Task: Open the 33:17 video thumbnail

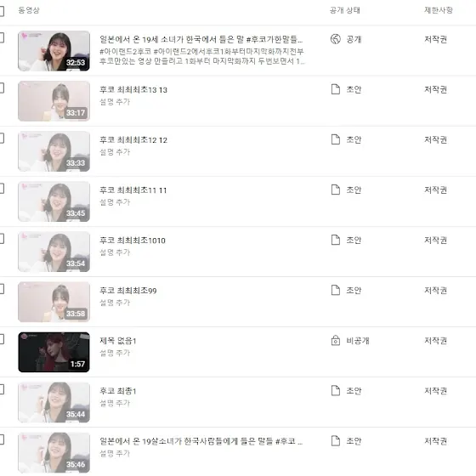Action: pyautogui.click(x=54, y=101)
